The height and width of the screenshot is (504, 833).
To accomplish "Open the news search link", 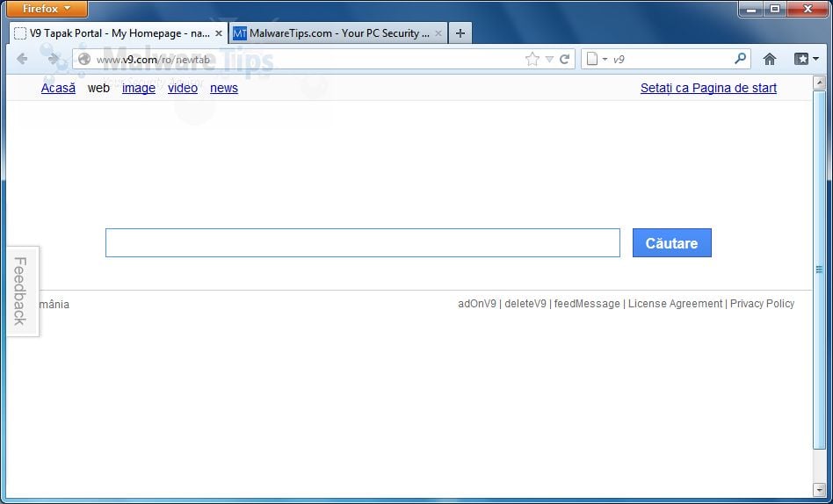I will coord(224,88).
